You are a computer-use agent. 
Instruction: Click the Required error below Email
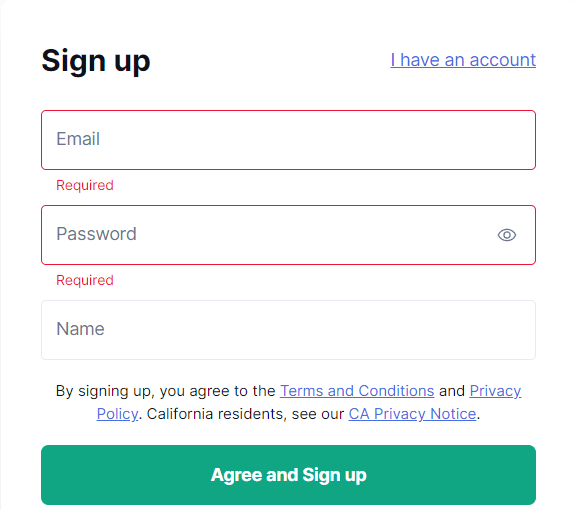[85, 185]
